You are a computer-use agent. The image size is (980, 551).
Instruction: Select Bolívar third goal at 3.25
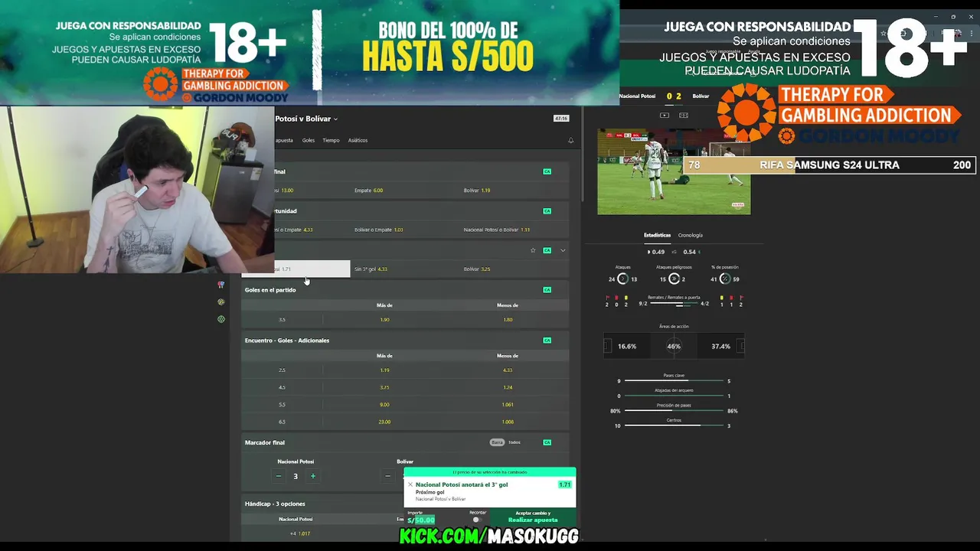(x=514, y=269)
